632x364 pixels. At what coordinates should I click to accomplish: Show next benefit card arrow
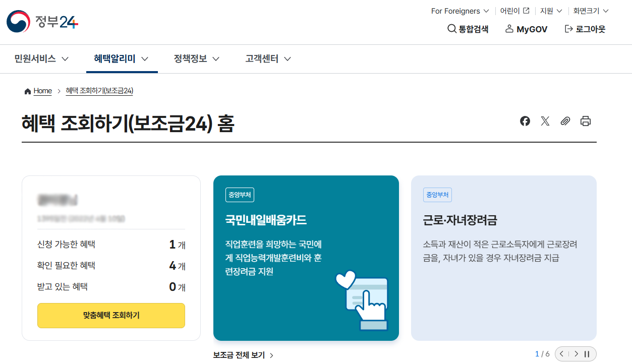click(x=576, y=354)
